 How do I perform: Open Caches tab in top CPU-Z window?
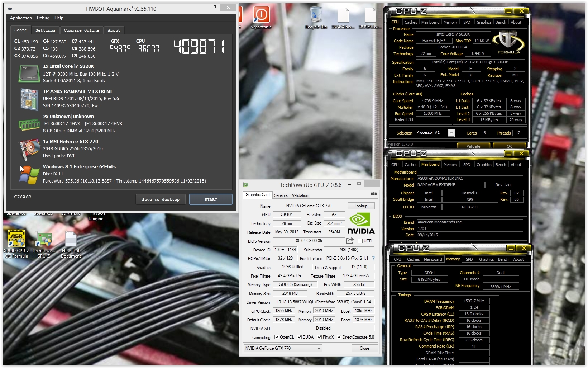411,22
